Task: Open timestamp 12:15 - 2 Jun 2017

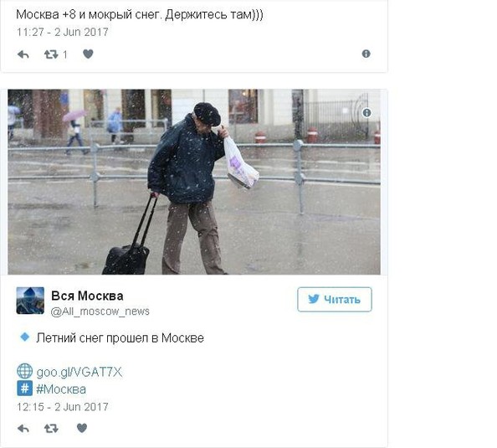Action: pyautogui.click(x=63, y=407)
